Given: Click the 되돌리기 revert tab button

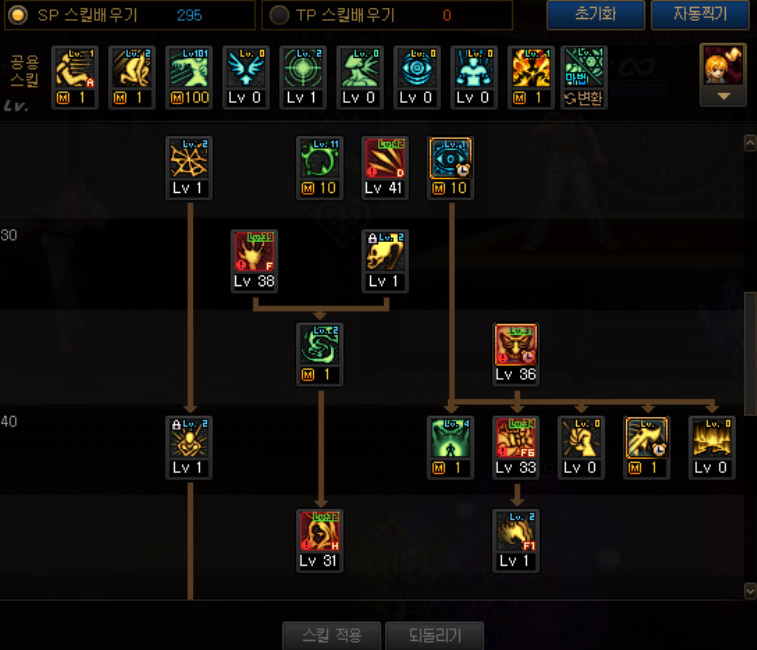Looking at the screenshot, I should click(435, 636).
